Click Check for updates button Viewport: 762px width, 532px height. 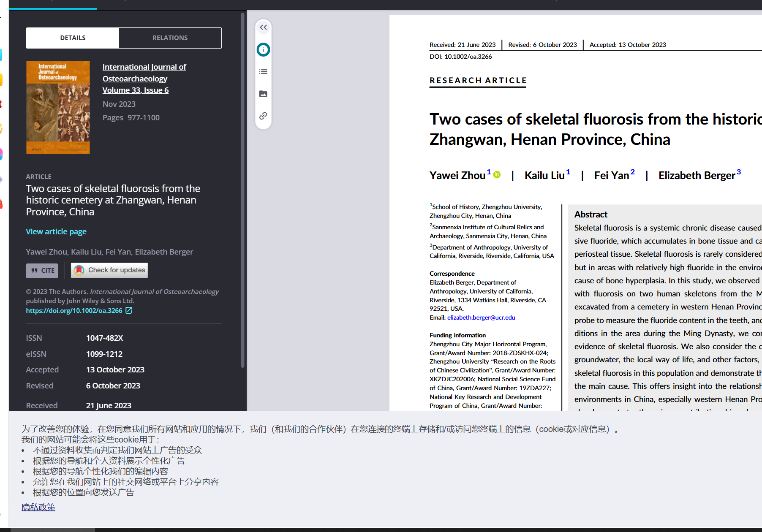point(109,270)
